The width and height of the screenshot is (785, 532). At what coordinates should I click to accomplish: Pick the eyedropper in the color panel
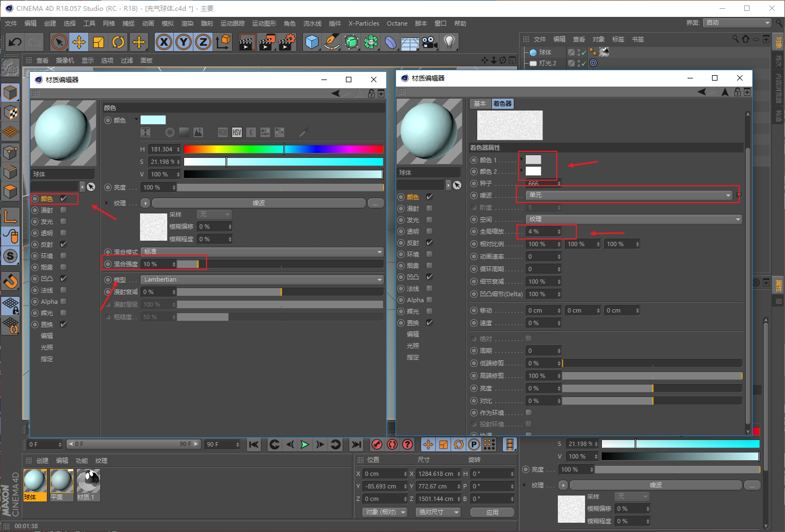[303, 132]
